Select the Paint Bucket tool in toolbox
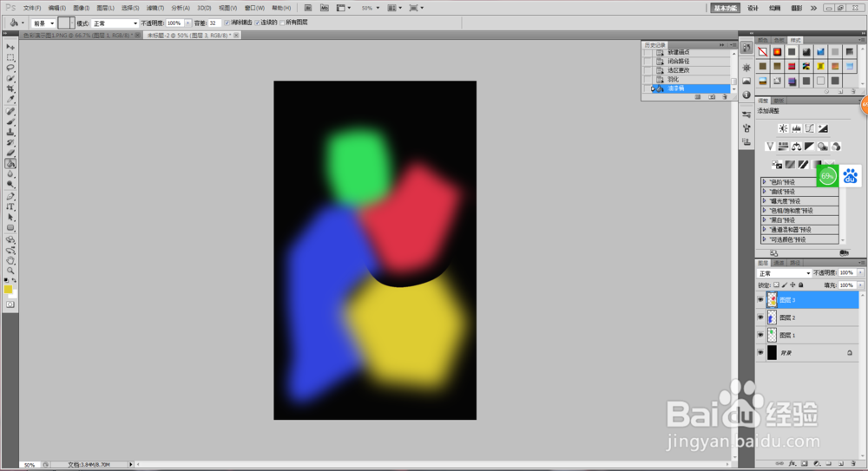The height and width of the screenshot is (471, 868). [10, 164]
